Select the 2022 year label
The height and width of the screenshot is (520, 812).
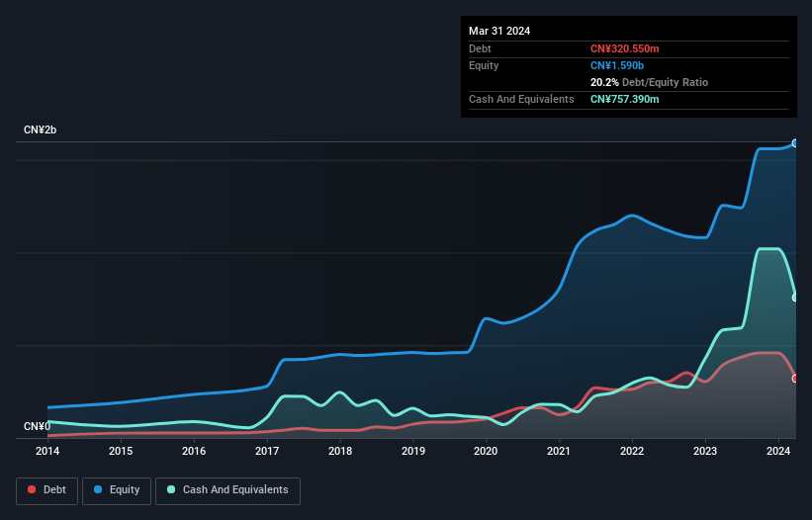[632, 451]
